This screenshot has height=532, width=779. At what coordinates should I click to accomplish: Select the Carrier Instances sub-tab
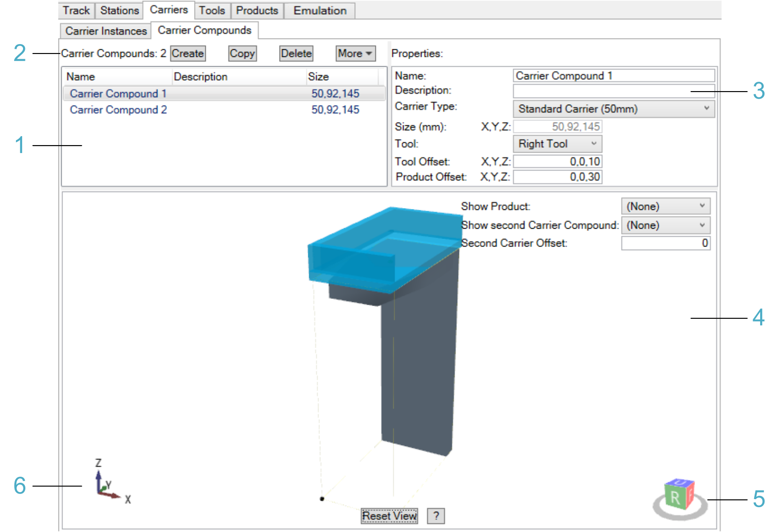click(x=106, y=31)
